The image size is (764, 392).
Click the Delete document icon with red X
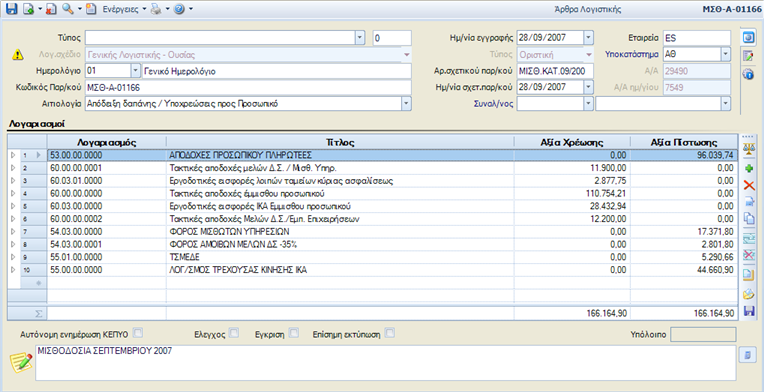(x=50, y=9)
